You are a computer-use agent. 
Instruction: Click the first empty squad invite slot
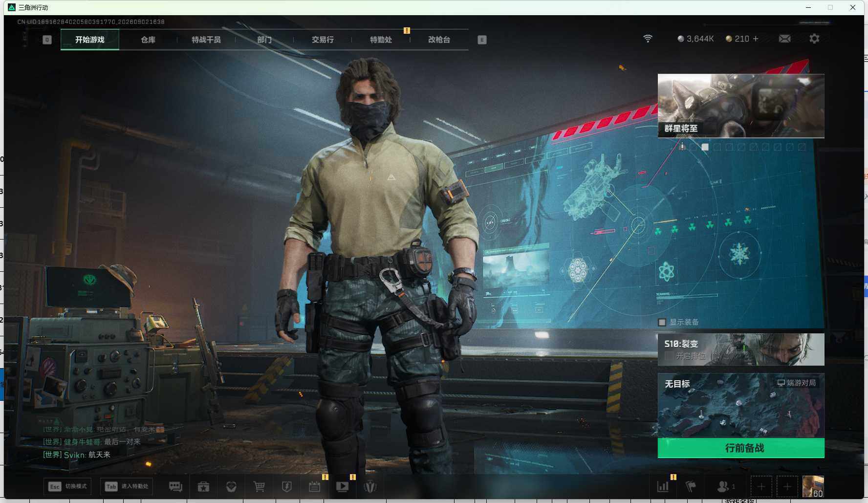coord(761,486)
